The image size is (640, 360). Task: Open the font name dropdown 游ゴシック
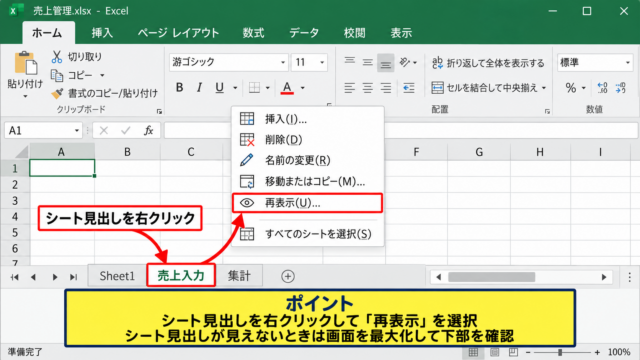click(283, 62)
